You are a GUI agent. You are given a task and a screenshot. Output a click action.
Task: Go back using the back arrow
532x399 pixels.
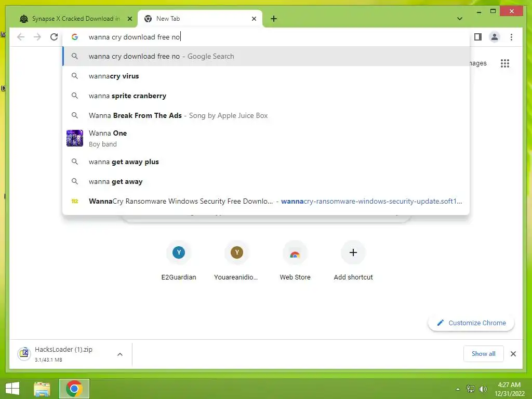pyautogui.click(x=21, y=37)
